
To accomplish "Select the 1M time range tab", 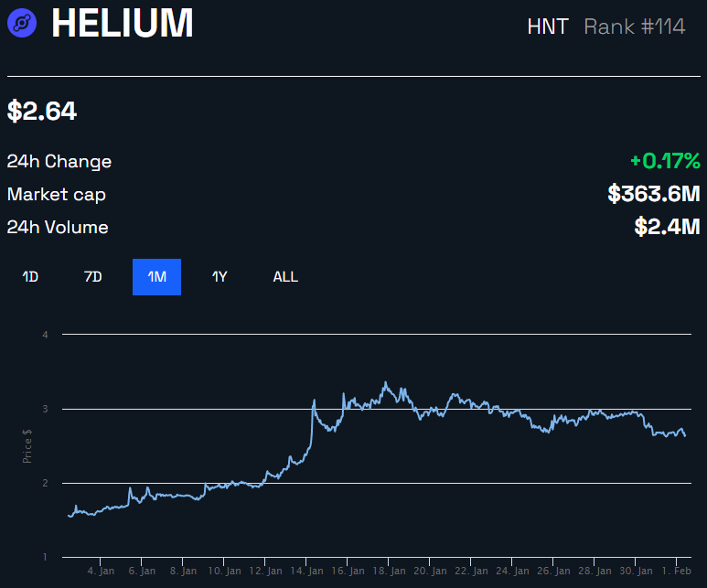I will click(x=157, y=277).
